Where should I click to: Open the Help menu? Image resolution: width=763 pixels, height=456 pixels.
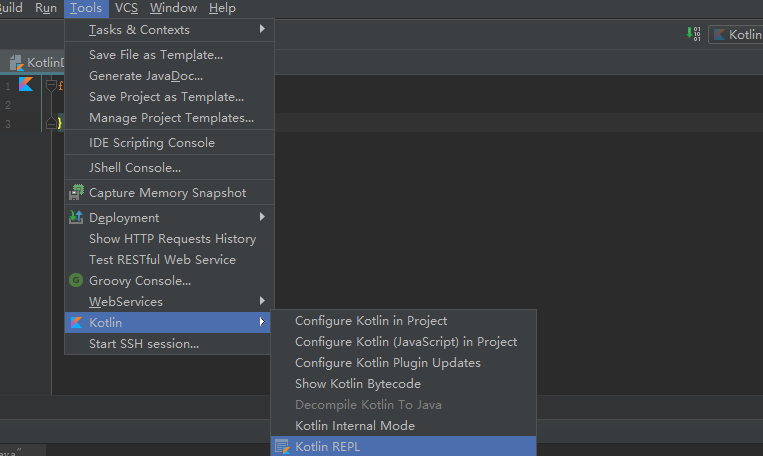(222, 8)
